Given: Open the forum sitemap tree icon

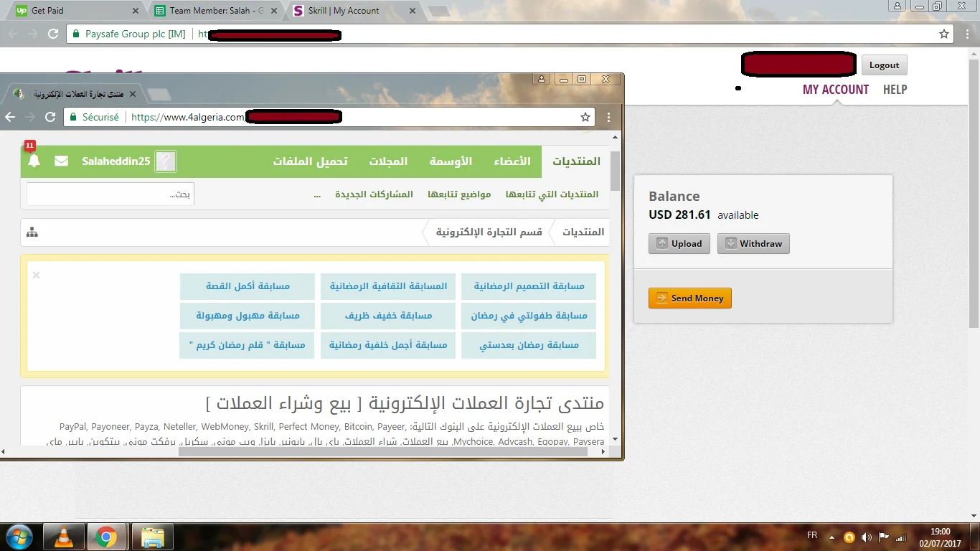Looking at the screenshot, I should [x=32, y=232].
